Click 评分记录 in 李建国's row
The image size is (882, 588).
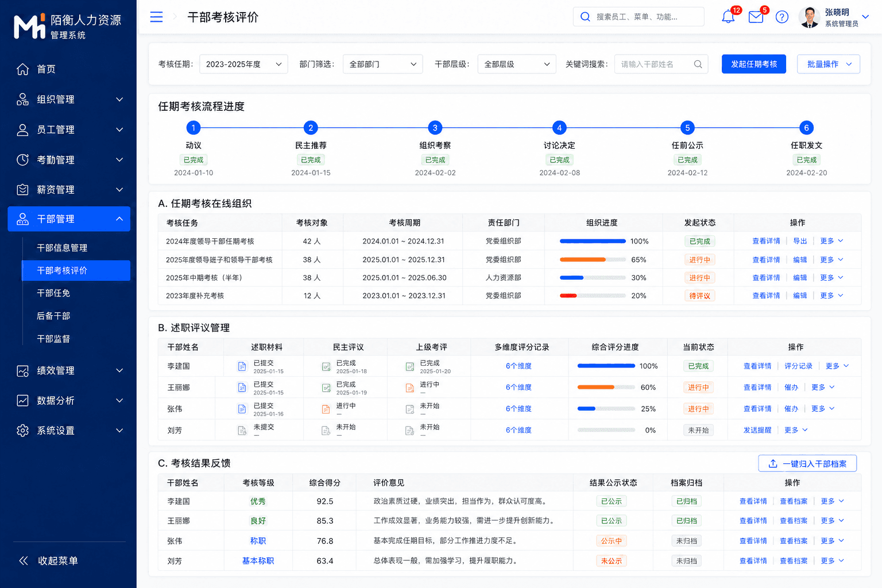(x=798, y=366)
